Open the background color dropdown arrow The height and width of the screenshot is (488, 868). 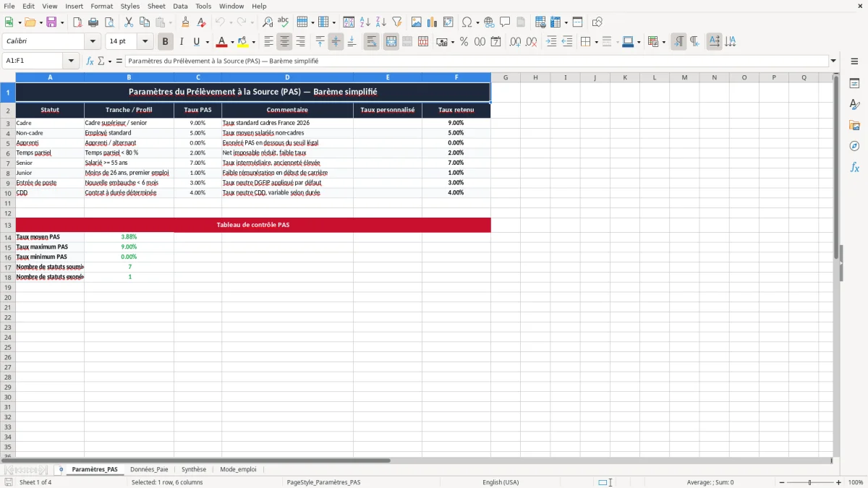tap(252, 42)
